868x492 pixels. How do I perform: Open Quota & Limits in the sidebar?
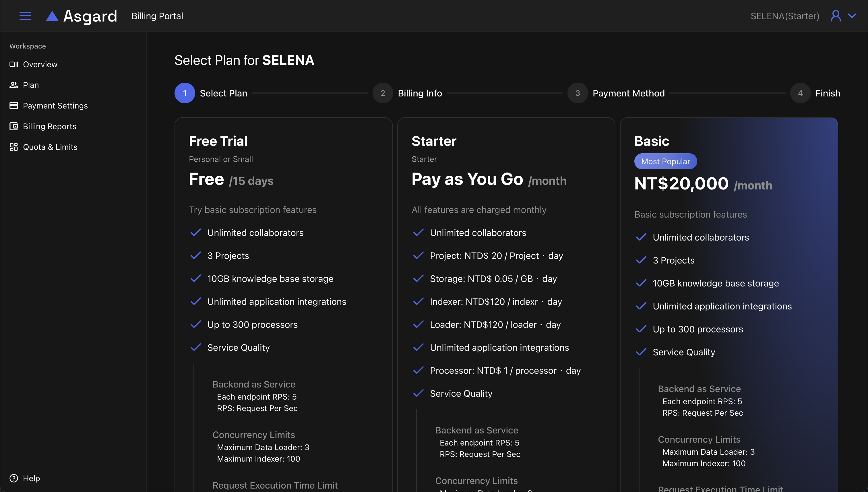point(50,147)
